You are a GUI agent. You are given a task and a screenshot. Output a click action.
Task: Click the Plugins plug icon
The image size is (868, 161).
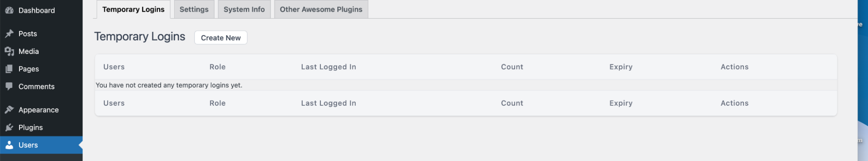coord(9,127)
